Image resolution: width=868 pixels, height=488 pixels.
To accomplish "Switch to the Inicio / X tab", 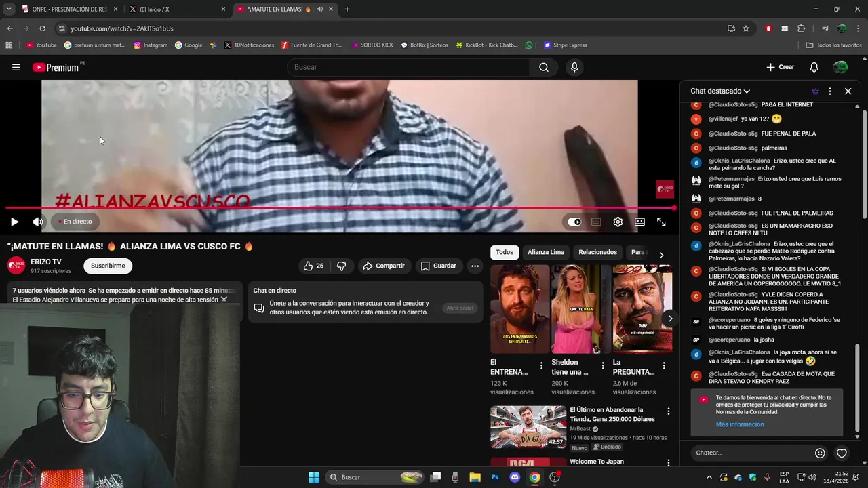I will 178,9.
